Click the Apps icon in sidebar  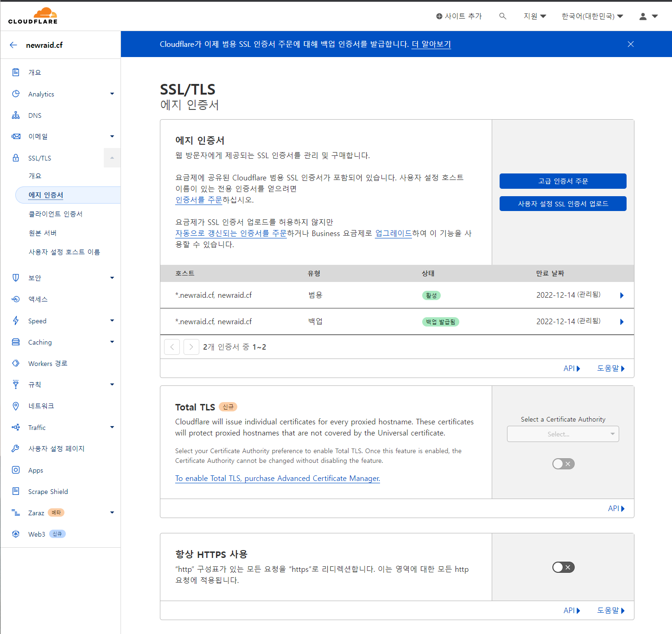[16, 470]
